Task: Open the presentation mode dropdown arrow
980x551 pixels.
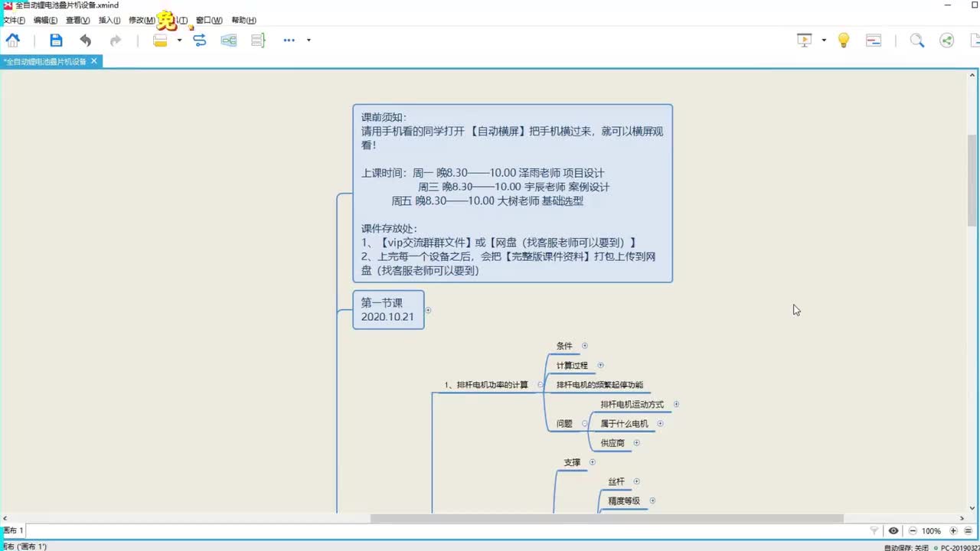Action: (x=824, y=41)
